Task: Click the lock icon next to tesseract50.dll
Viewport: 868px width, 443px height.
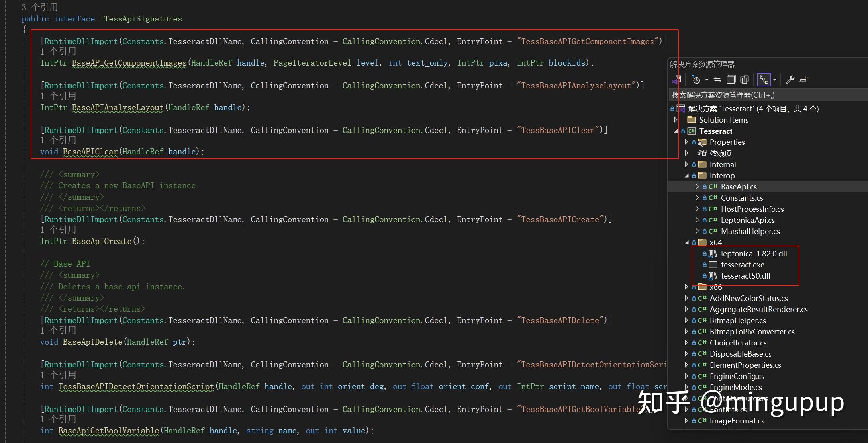Action: coord(704,276)
